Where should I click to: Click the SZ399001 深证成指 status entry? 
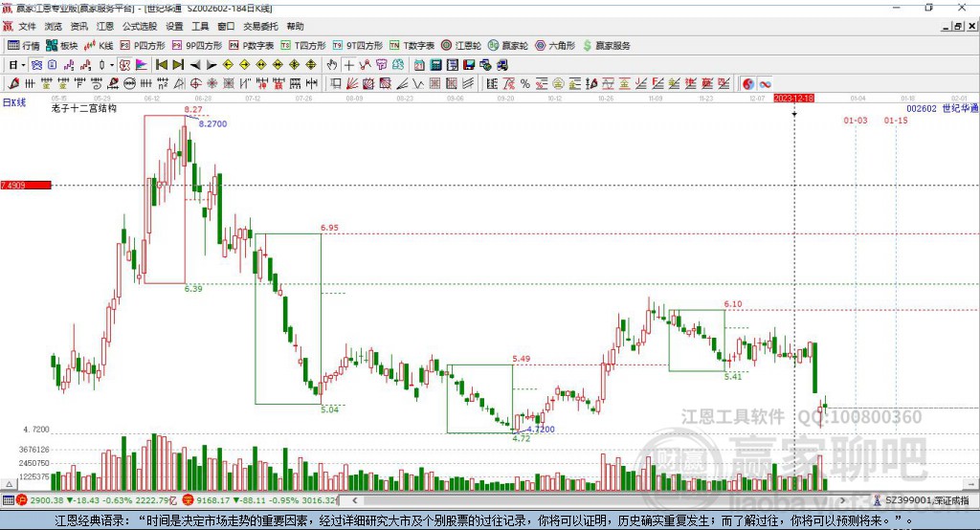click(922, 500)
